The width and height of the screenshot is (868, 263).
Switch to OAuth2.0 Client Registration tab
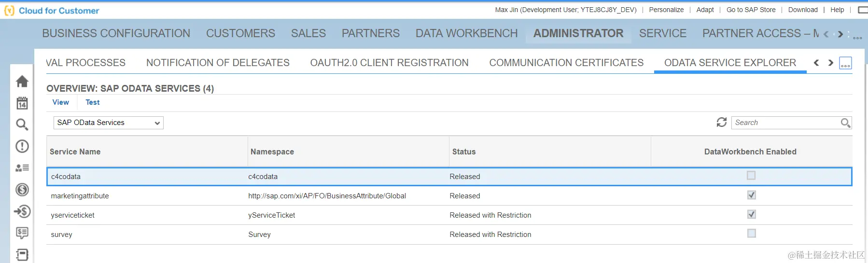tap(389, 63)
